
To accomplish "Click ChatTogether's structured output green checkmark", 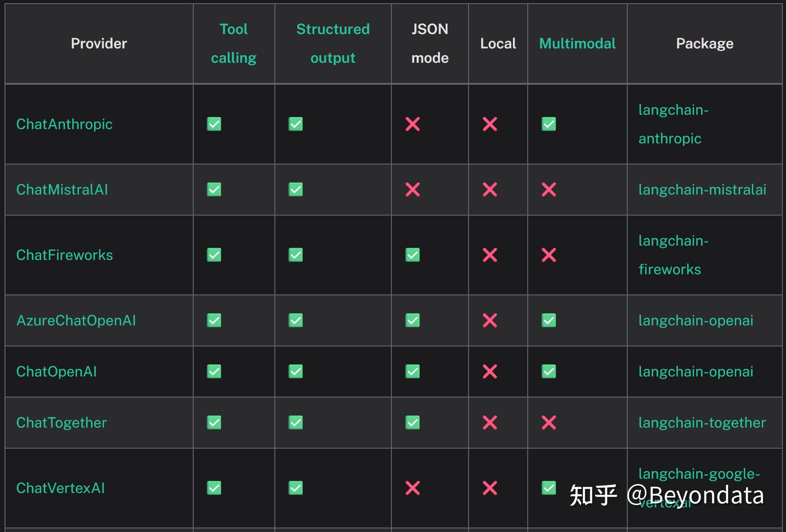I will click(x=295, y=423).
